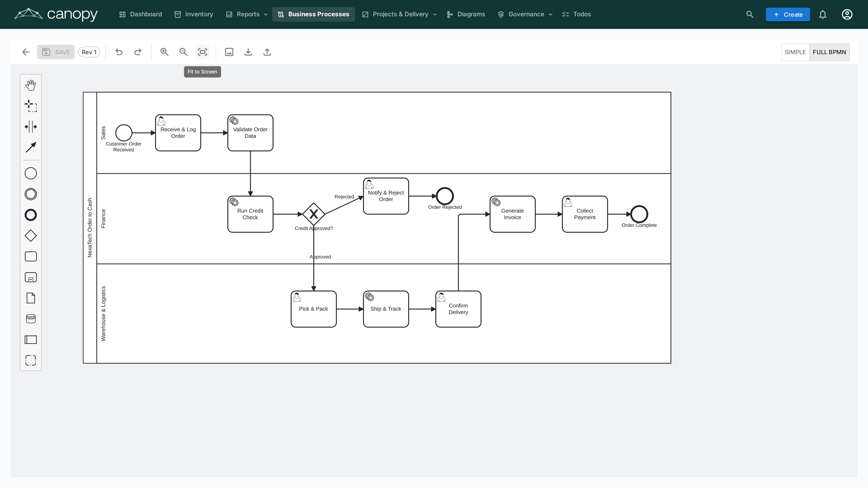Select the Credit Approved gateway
This screenshot has height=488, width=868.
click(314, 214)
